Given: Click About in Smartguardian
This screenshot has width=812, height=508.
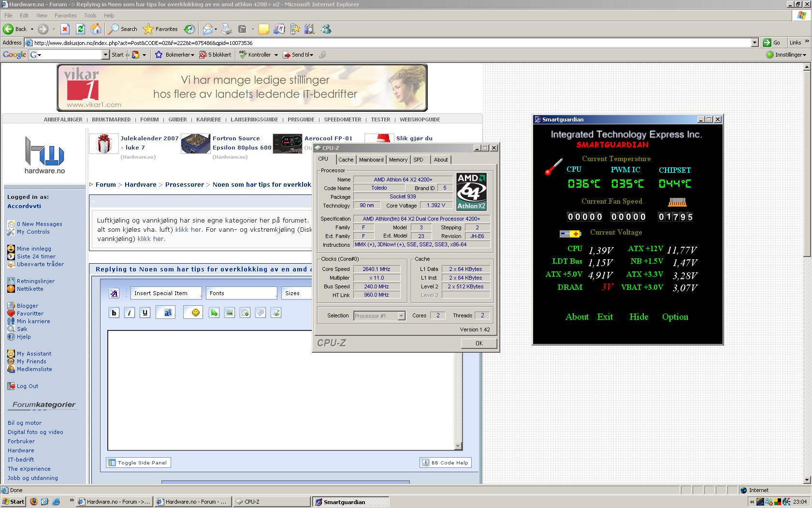Looking at the screenshot, I should click(577, 317).
